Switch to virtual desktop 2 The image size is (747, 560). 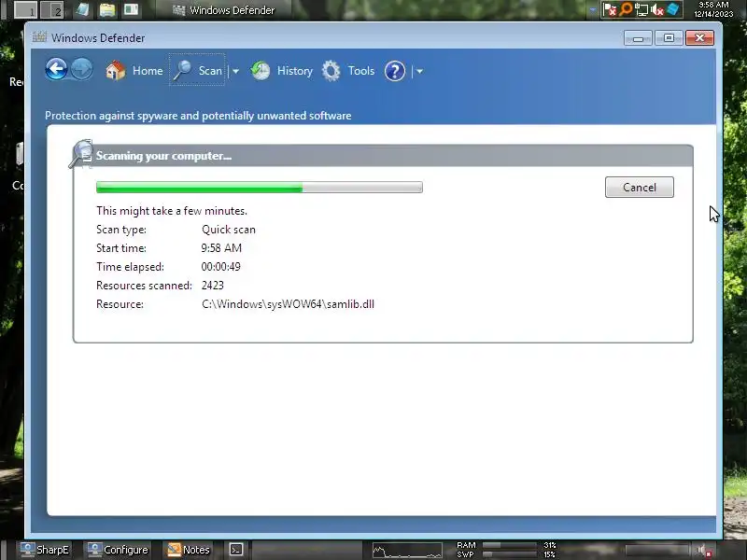pos(52,9)
